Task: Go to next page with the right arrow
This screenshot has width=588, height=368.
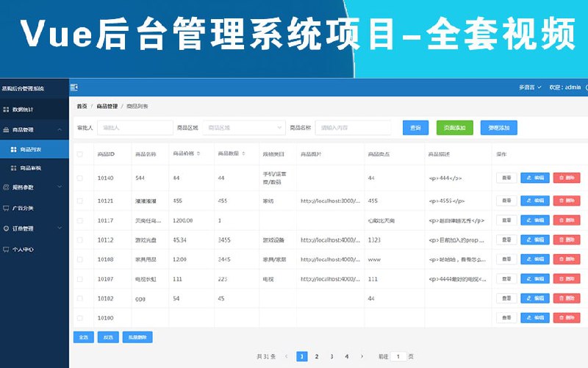Action: 362,356
